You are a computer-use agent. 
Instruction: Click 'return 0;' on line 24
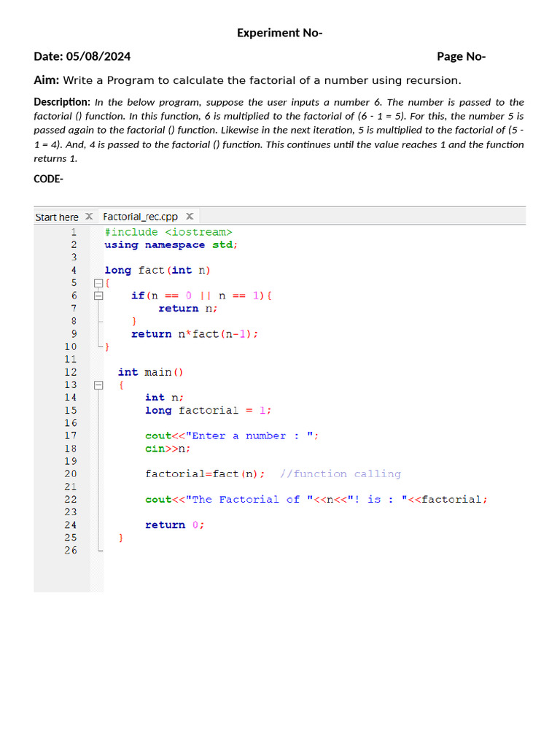[x=175, y=525]
